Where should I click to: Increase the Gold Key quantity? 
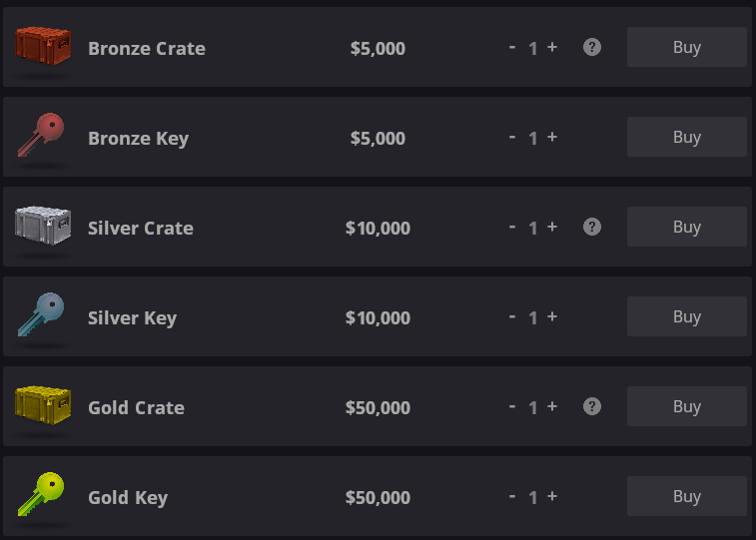(552, 496)
